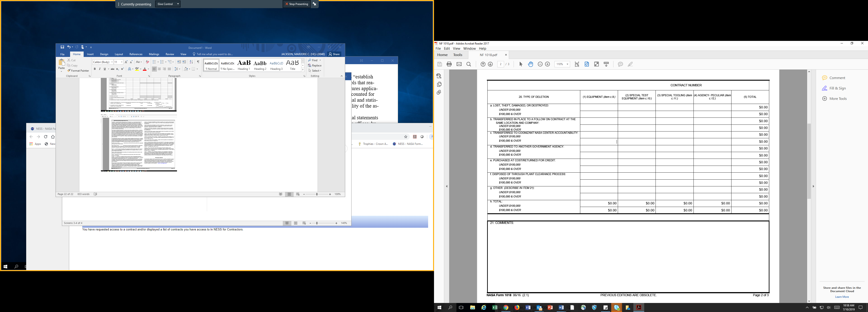The image size is (868, 312).
Task: Click the zoom in plus icon
Action: [x=547, y=64]
